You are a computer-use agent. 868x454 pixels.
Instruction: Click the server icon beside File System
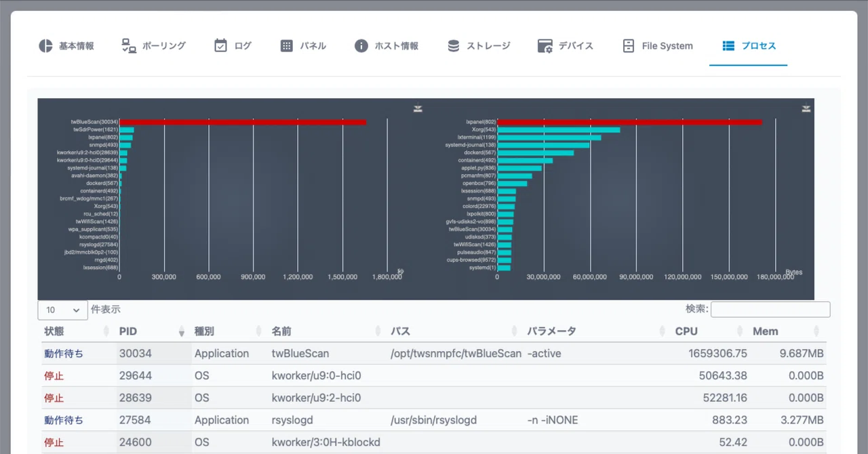629,46
